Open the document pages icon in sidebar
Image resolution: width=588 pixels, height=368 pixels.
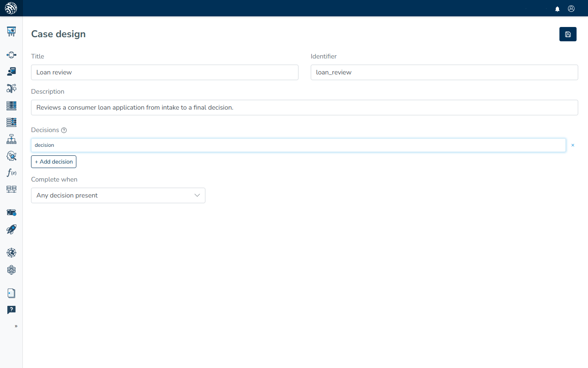coord(11,293)
